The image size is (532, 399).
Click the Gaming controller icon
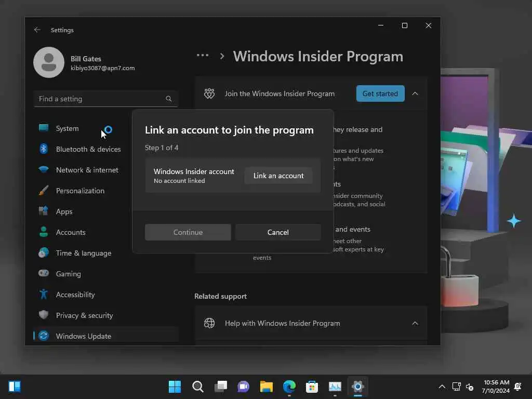(x=44, y=273)
